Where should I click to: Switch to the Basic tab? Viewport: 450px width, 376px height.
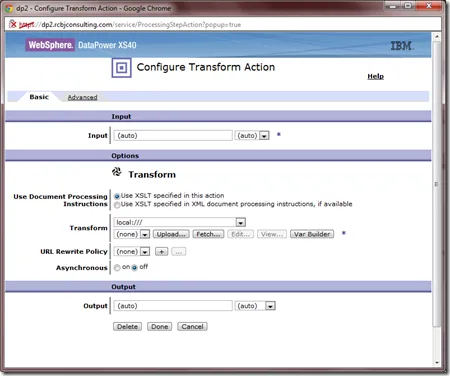(x=39, y=97)
